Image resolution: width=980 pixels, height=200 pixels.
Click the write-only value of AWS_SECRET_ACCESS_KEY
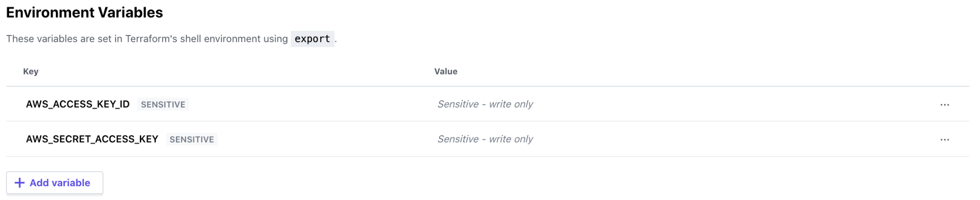click(485, 139)
